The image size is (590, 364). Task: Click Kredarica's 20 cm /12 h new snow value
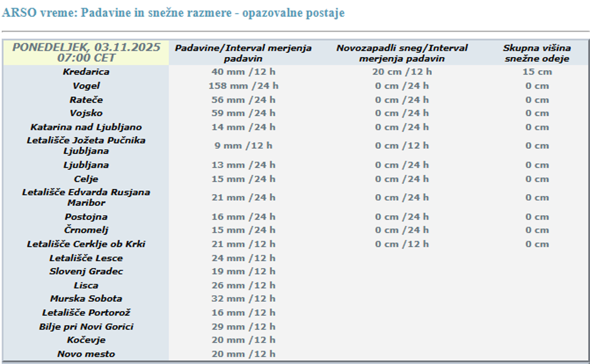coord(402,72)
